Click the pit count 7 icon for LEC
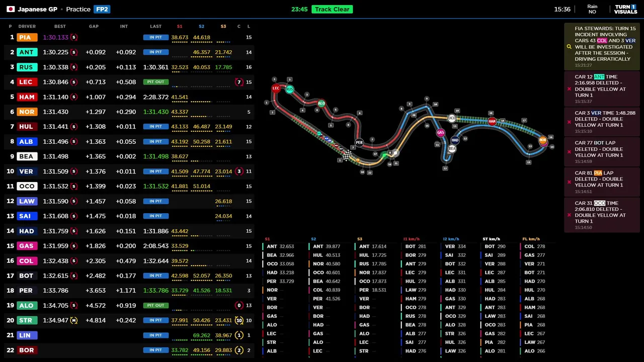This screenshot has height=362, width=644. pos(239,82)
